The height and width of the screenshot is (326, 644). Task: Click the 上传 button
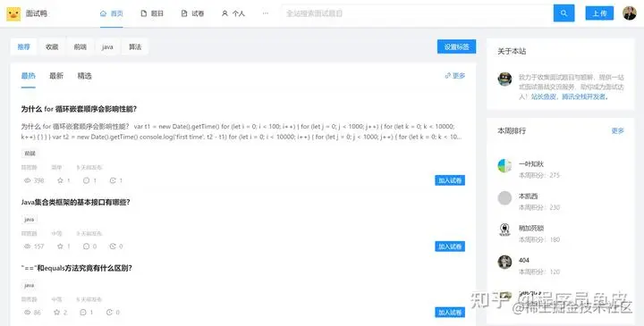pyautogui.click(x=599, y=13)
